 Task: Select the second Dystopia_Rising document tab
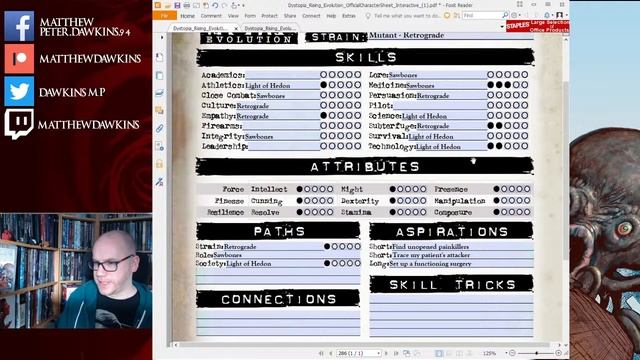pos(269,28)
